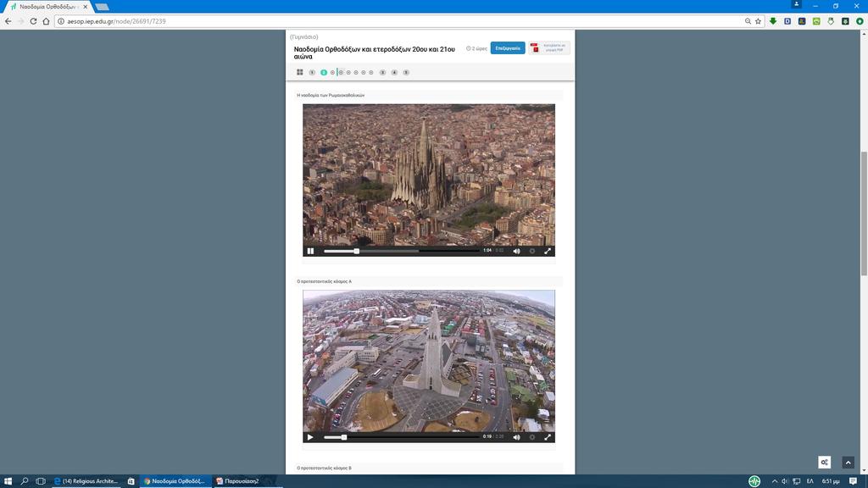Jump to phase 5 in navigator
The image size is (868, 488).
[406, 73]
